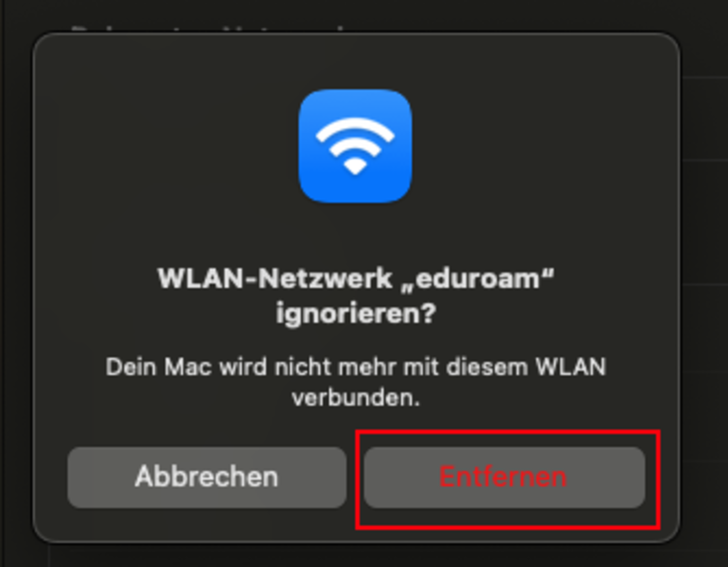
Task: Click the Abbrechen button
Action: pos(207,477)
